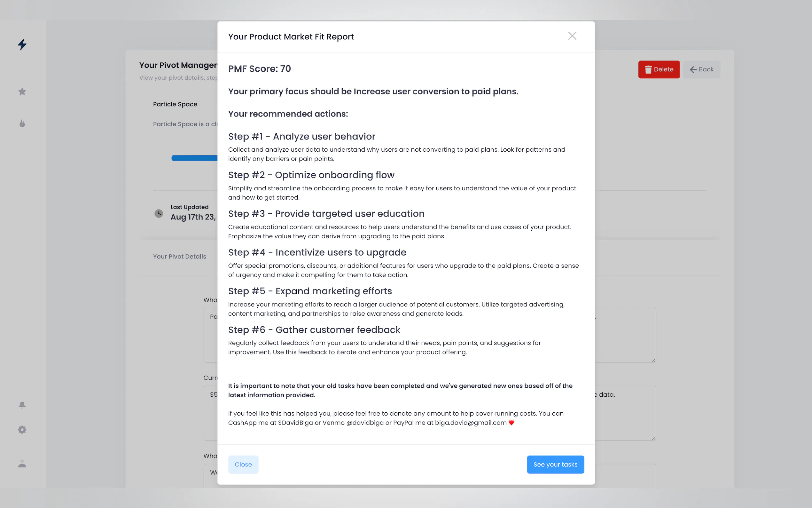Image resolution: width=812 pixels, height=508 pixels.
Task: Open the settings gear icon
Action: tap(22, 429)
